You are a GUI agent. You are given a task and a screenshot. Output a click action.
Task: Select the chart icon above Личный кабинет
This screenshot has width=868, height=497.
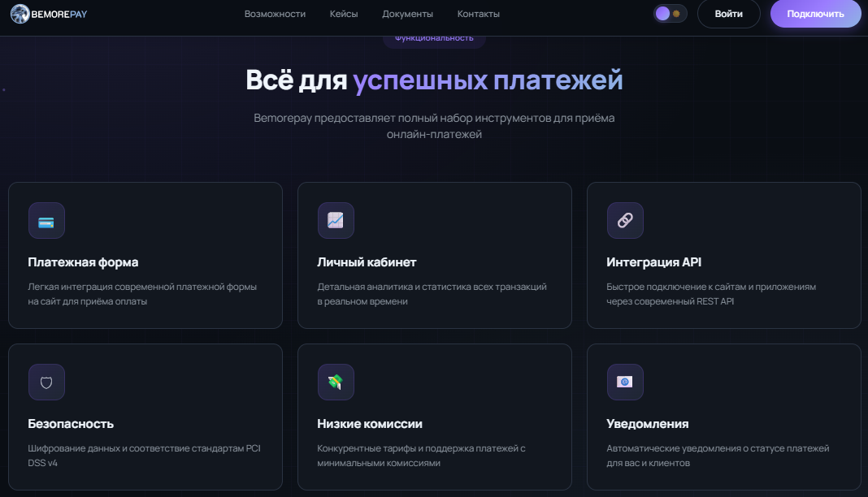(336, 220)
